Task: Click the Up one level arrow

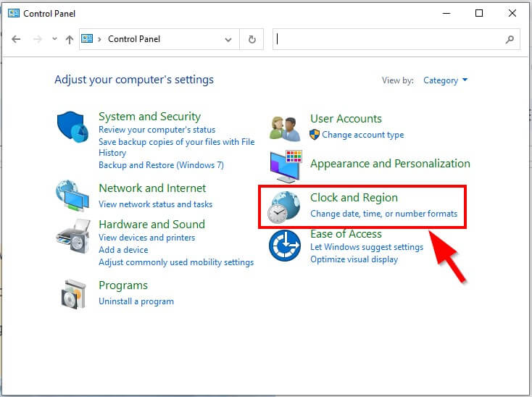Action: coord(70,39)
